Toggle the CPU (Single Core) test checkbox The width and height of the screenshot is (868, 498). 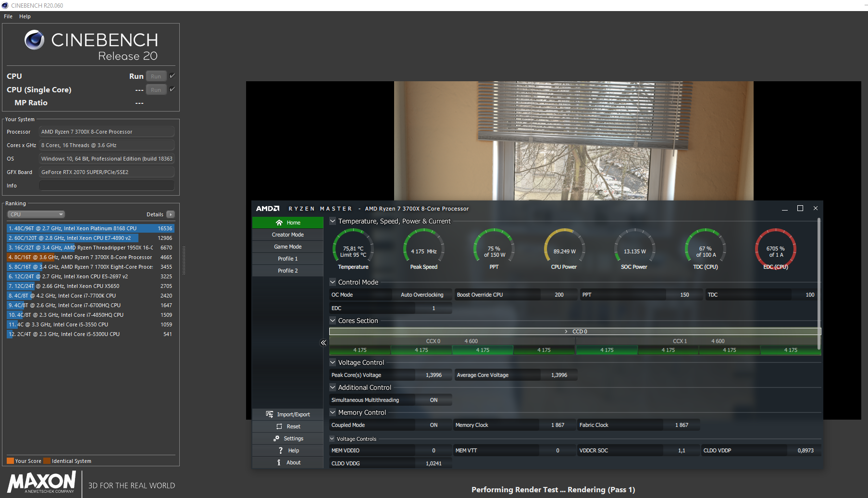[x=172, y=89]
